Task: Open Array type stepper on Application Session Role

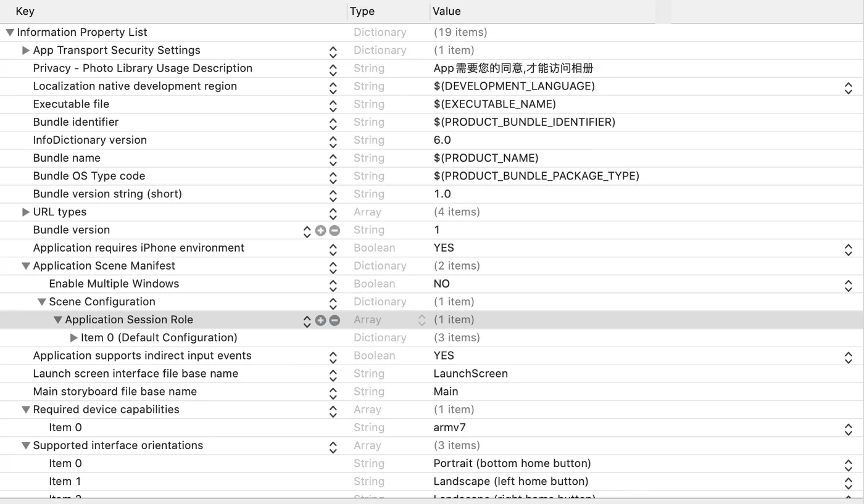Action: pyautogui.click(x=422, y=320)
